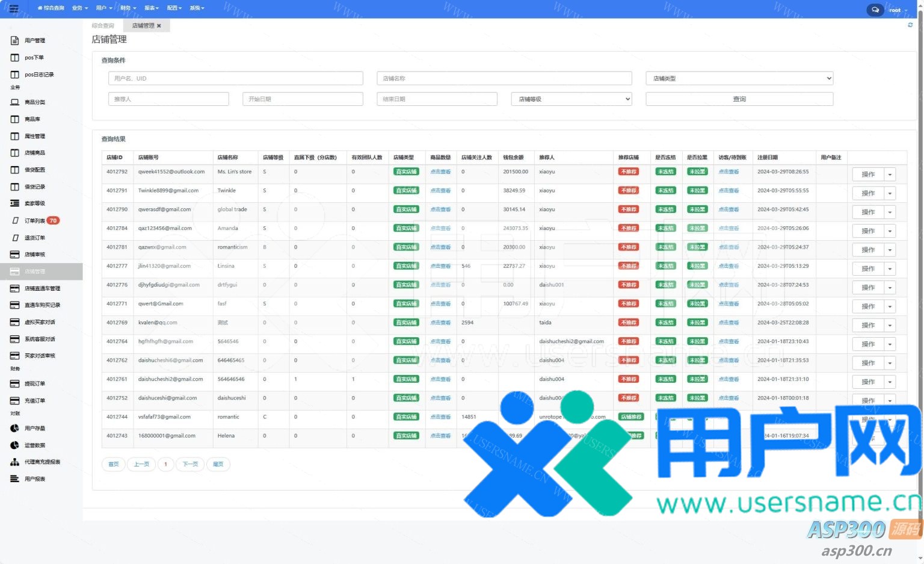Toggle 未冻结 status for Twinkle store
This screenshot has height=564, width=924.
pyautogui.click(x=665, y=191)
